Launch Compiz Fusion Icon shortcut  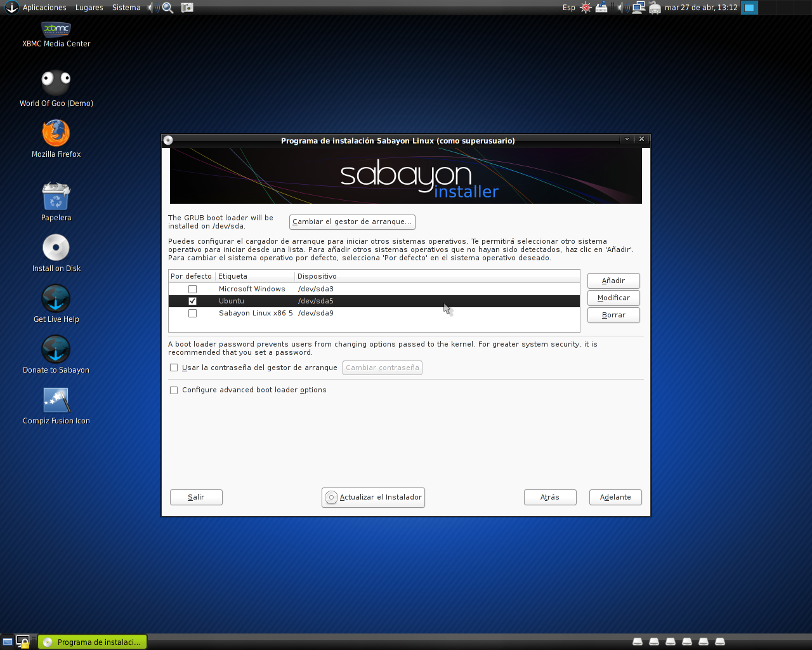pos(56,400)
